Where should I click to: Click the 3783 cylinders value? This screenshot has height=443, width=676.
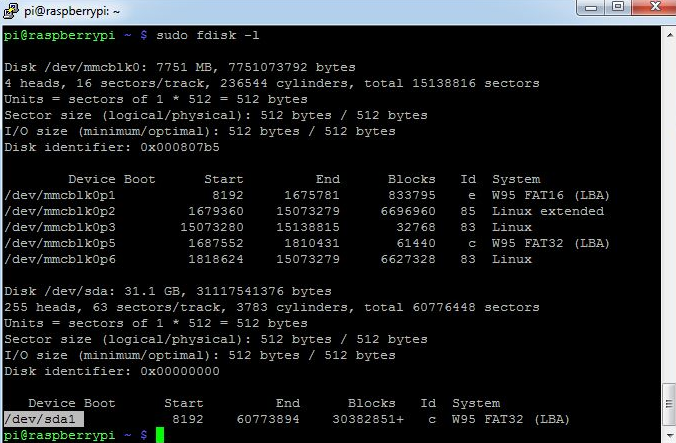[252, 307]
